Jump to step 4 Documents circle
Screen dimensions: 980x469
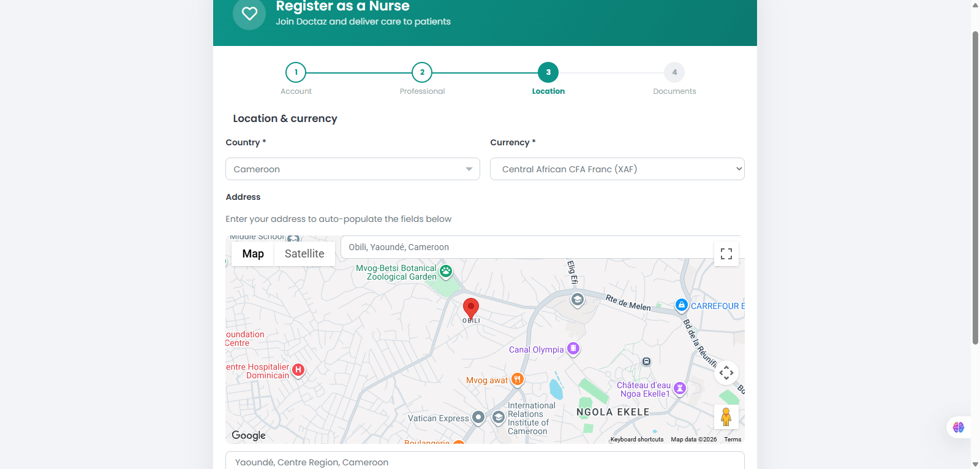[674, 72]
